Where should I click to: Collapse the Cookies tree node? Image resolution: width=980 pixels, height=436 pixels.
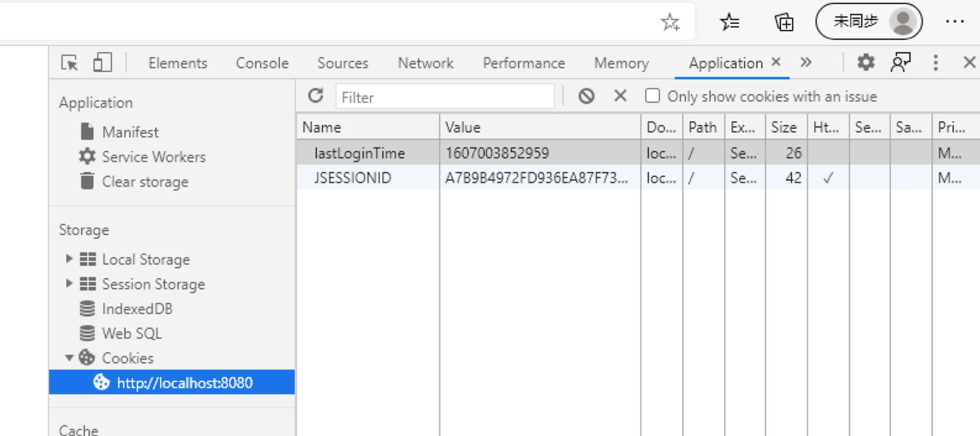[x=69, y=358]
